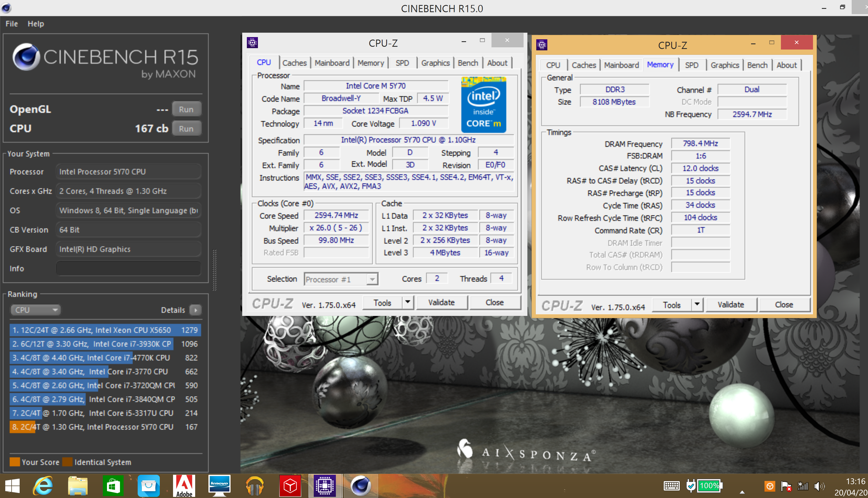Screen dimensions: 868x498
Task: Open About tab in left CPU-Z
Action: (497, 63)
